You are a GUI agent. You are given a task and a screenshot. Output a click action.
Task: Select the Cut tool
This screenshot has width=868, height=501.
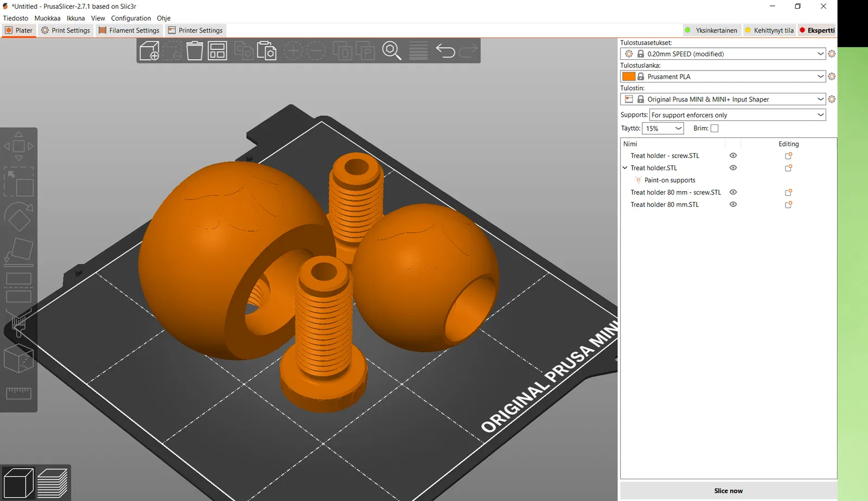(x=18, y=288)
